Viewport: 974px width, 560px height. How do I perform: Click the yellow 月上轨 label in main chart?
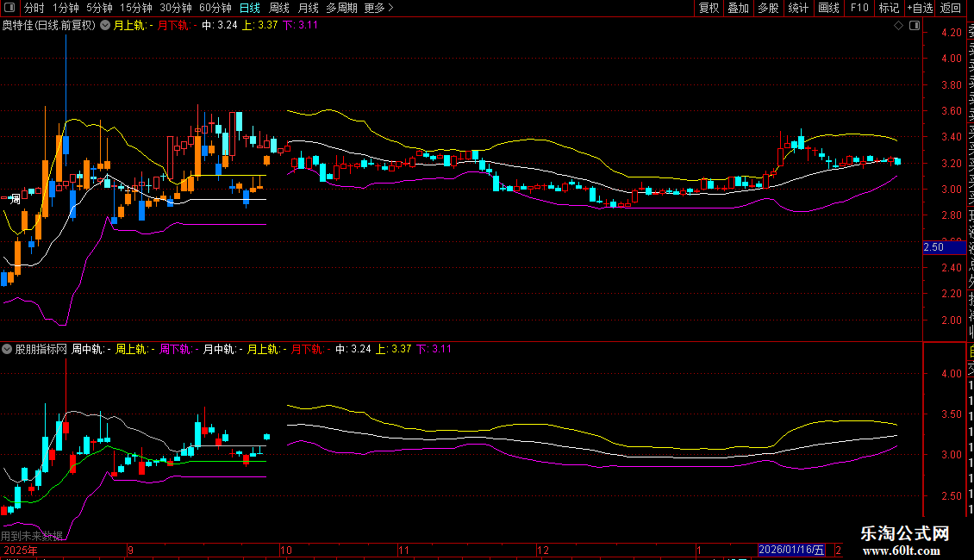133,26
